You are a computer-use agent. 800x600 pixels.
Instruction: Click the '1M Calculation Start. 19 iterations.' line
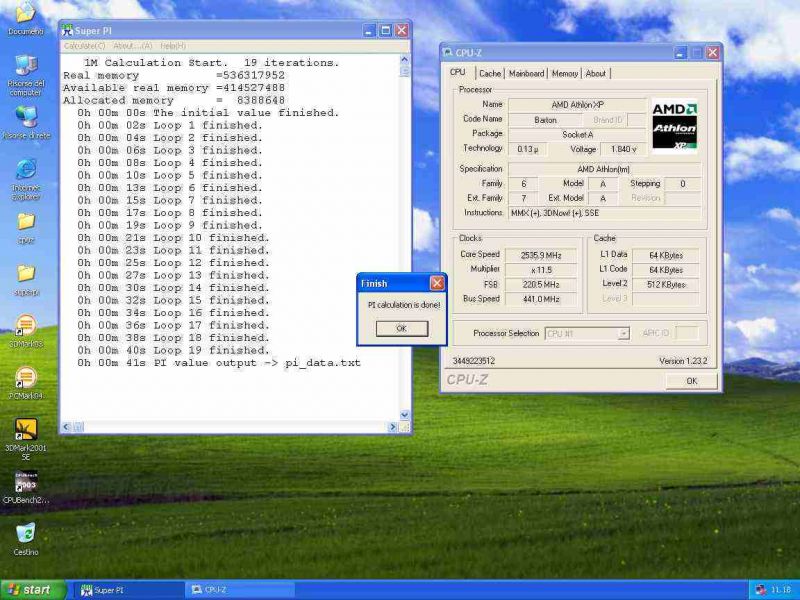212,63
